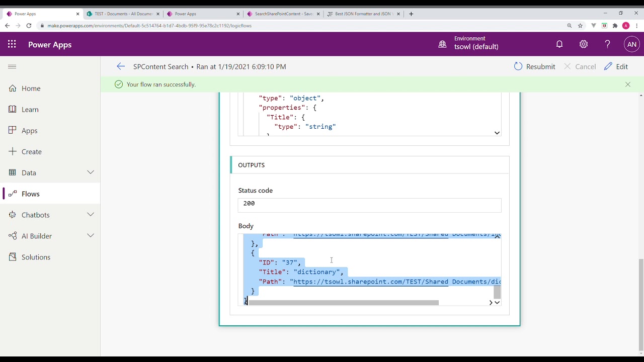
Task: Click the page vertical scrollbar thumb
Action: click(640, 305)
